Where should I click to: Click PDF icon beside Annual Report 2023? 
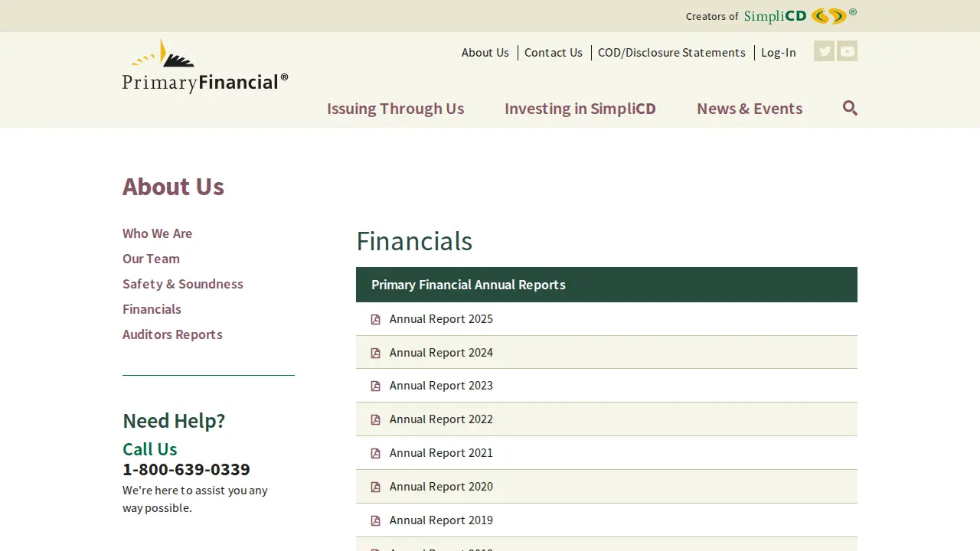click(375, 386)
